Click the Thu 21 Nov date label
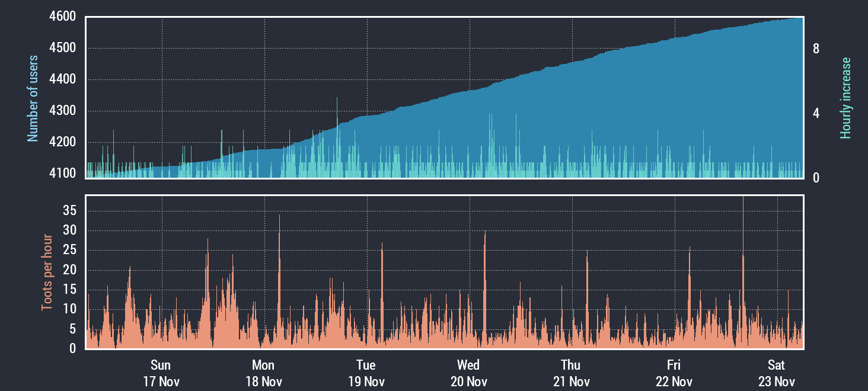The height and width of the screenshot is (391, 868). [x=571, y=373]
